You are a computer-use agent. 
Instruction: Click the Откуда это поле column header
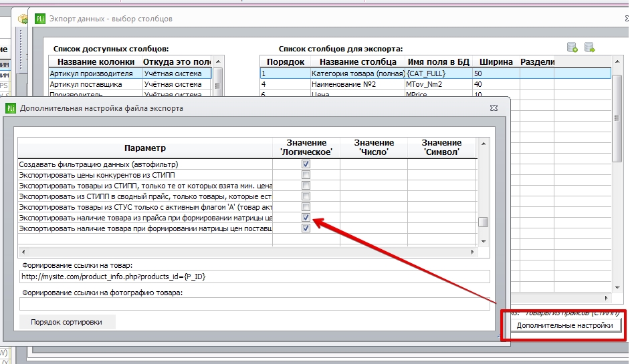click(x=177, y=62)
